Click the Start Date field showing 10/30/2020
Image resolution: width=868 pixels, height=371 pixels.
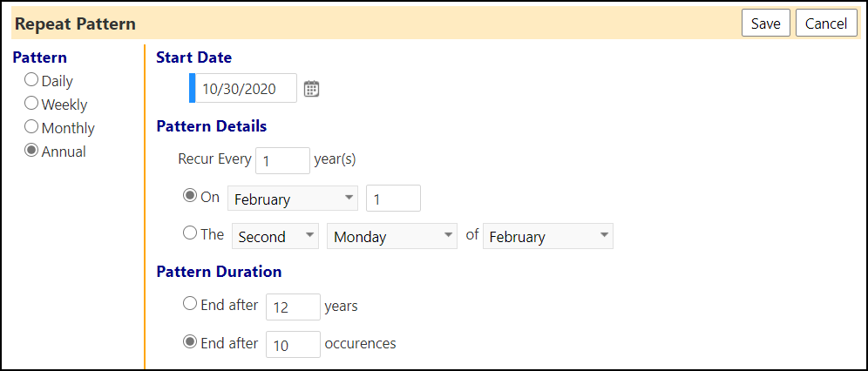(x=247, y=89)
